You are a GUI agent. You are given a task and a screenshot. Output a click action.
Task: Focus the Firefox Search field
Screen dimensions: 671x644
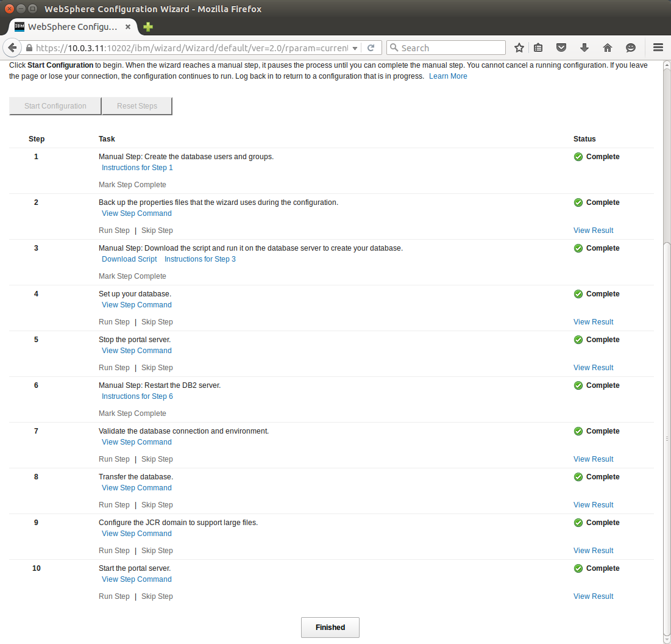coord(446,48)
